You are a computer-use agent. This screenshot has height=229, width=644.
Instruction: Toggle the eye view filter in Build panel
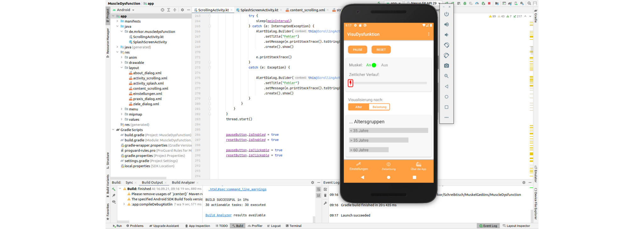click(114, 202)
